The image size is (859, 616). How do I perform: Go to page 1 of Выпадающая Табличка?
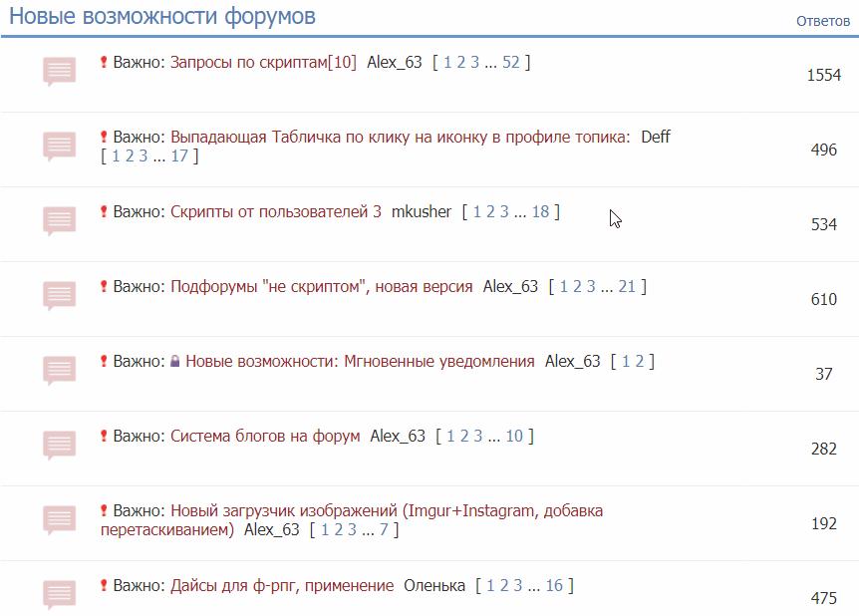tap(116, 156)
